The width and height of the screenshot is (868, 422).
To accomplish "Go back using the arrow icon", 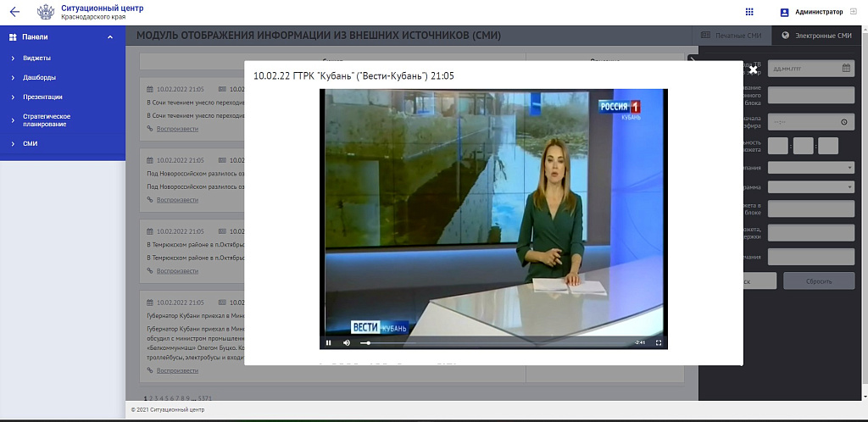I will point(15,12).
